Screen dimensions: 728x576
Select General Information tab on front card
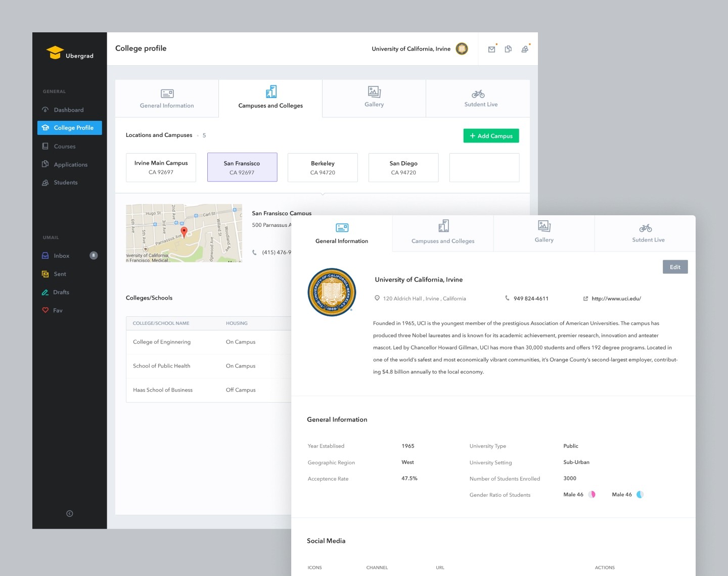(x=342, y=233)
